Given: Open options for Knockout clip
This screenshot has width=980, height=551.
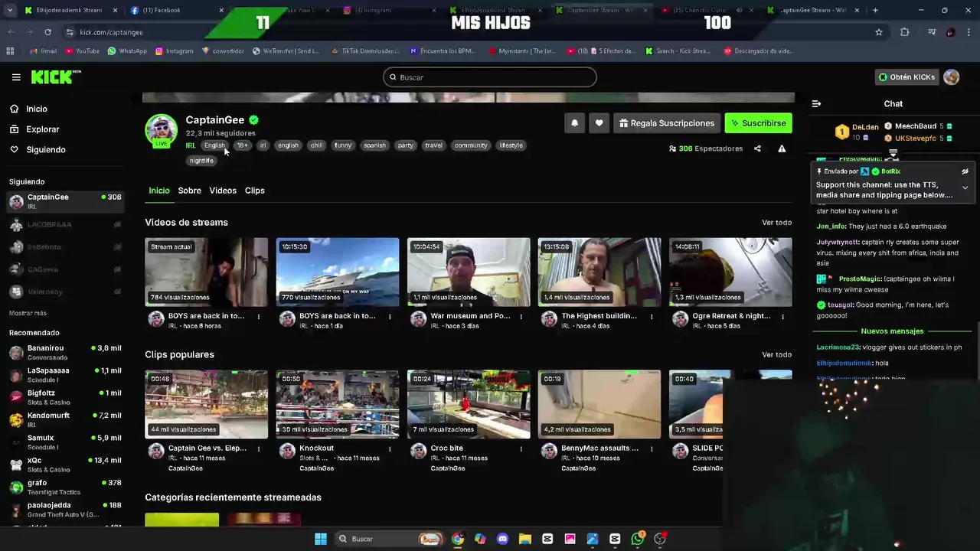Looking at the screenshot, I should 390,448.
